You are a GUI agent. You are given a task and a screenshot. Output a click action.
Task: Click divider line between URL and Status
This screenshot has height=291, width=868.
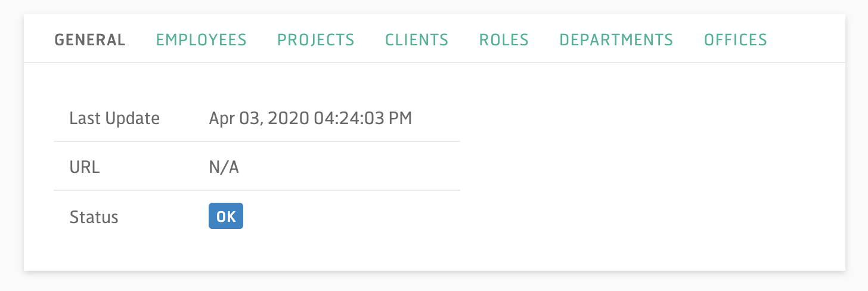[257, 190]
